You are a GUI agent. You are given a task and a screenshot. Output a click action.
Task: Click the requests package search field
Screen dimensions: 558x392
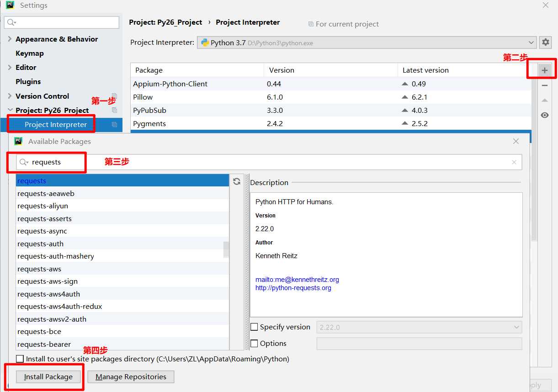269,162
